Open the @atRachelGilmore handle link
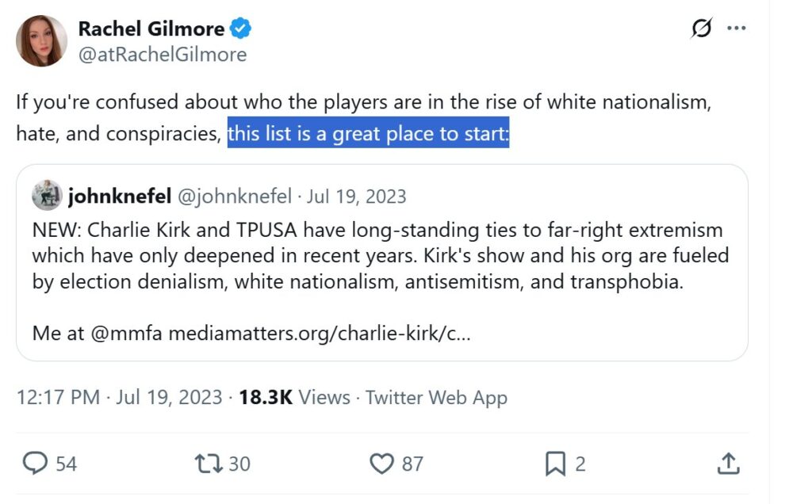812x504 pixels. click(162, 54)
